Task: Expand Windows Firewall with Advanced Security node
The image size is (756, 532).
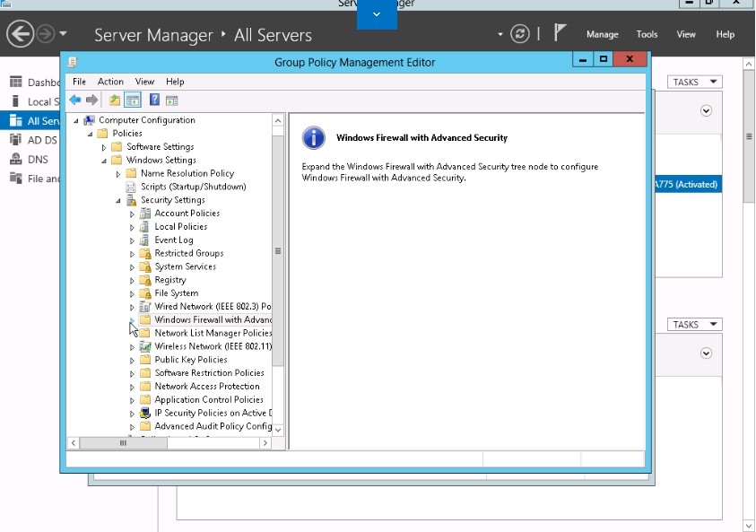Action: (132, 320)
